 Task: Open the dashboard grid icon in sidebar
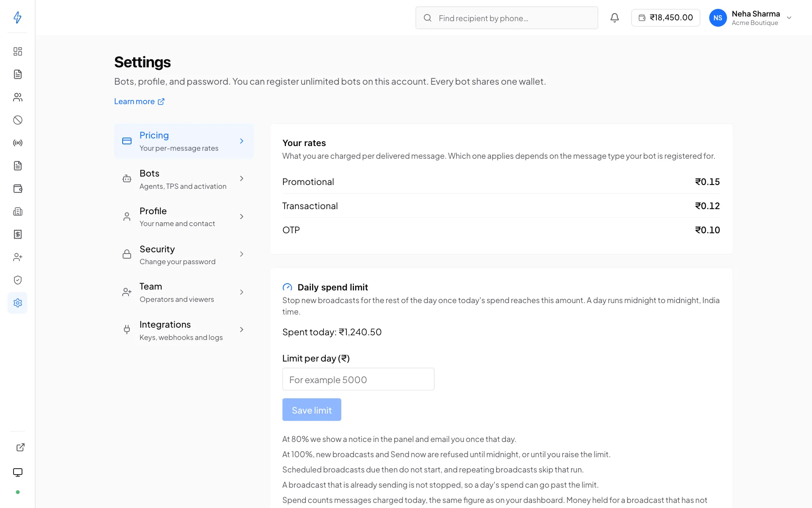[x=17, y=52]
